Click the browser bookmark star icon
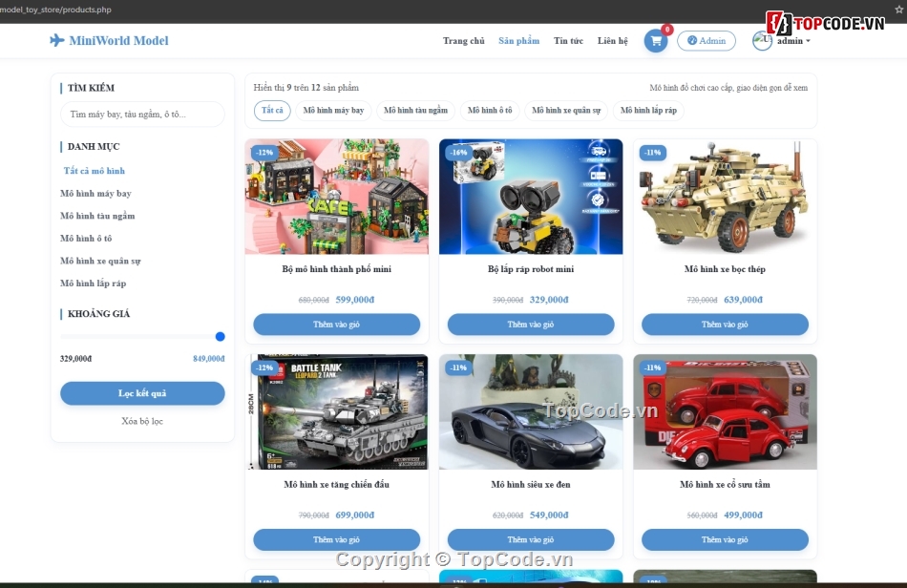 point(899,10)
